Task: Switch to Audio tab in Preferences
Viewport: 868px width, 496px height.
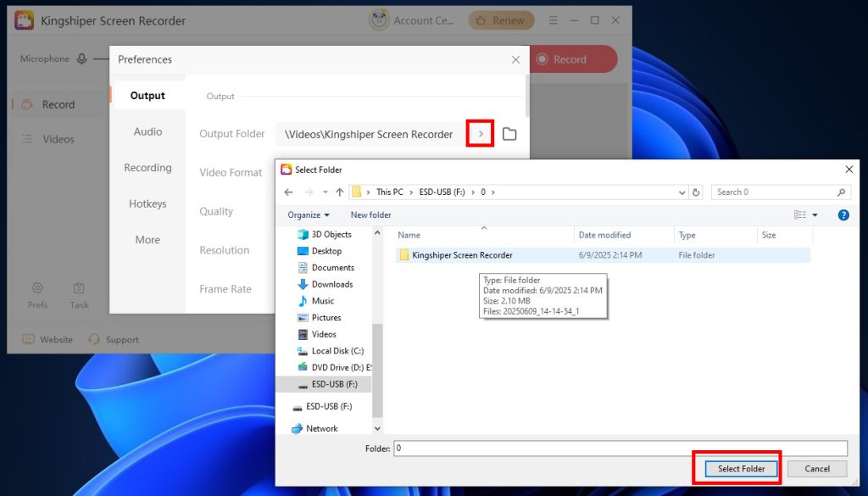Action: pyautogui.click(x=147, y=131)
